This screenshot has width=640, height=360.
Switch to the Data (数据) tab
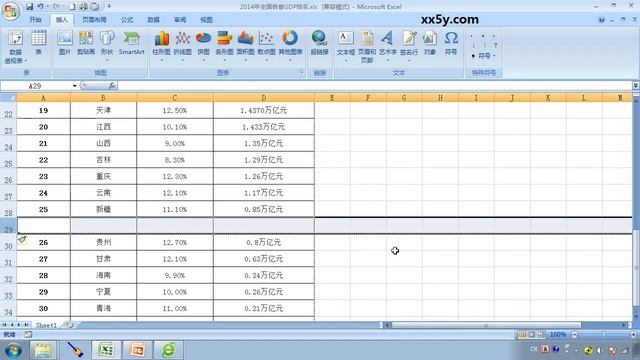[153, 20]
